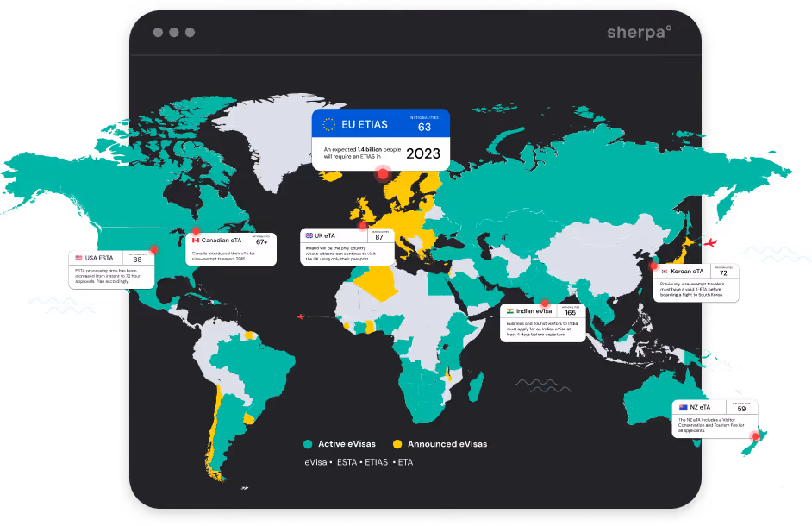This screenshot has width=812, height=526.
Task: Click the New Zealand flag in NZ eTA card
Action: coord(683,407)
